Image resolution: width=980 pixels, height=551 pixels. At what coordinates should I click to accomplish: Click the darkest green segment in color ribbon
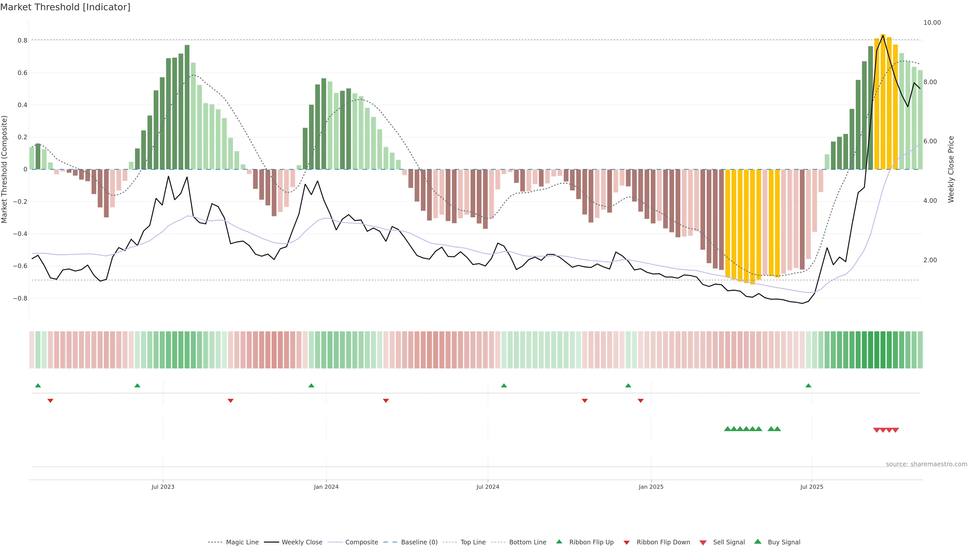877,350
